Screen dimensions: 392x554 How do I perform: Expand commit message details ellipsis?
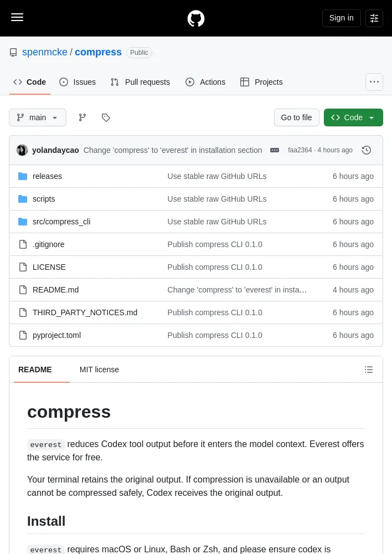(x=275, y=150)
